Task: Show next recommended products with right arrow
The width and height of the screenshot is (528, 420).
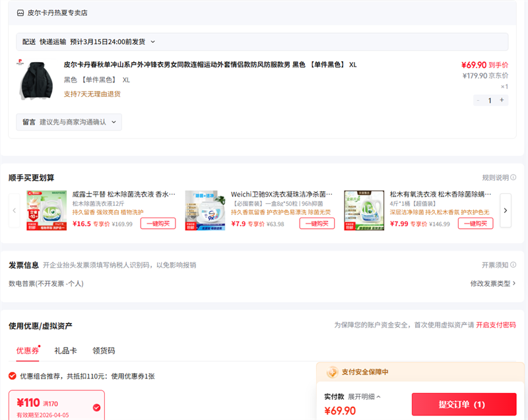Action: (x=506, y=210)
